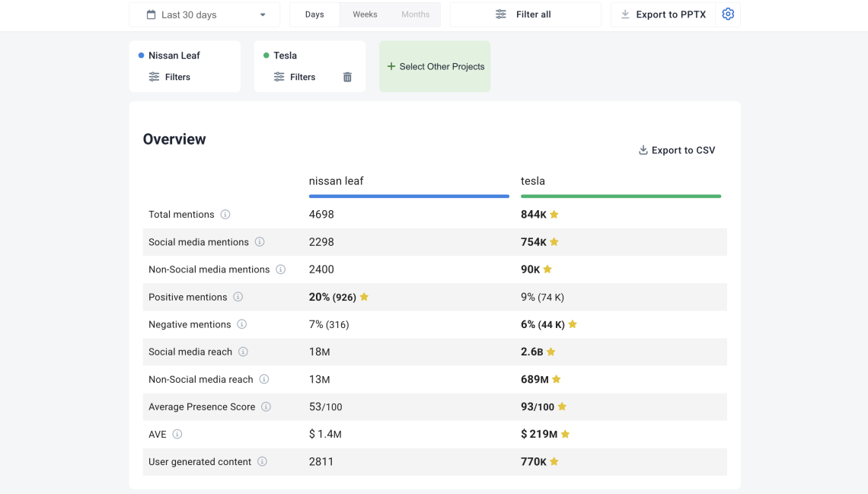Viewport: 868px width, 494px height.
Task: Click the 4698 total mentions value
Action: pyautogui.click(x=321, y=214)
